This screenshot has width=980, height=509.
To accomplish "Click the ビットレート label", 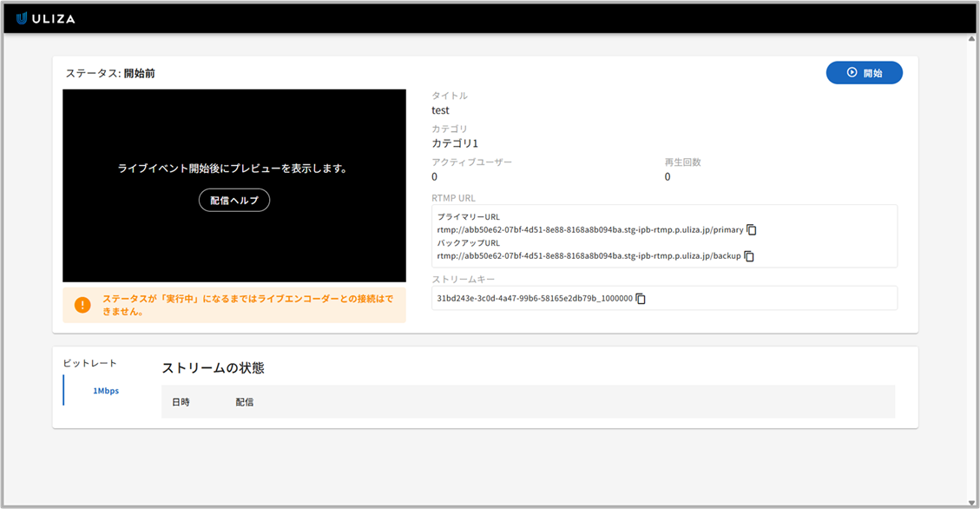I will pos(90,363).
